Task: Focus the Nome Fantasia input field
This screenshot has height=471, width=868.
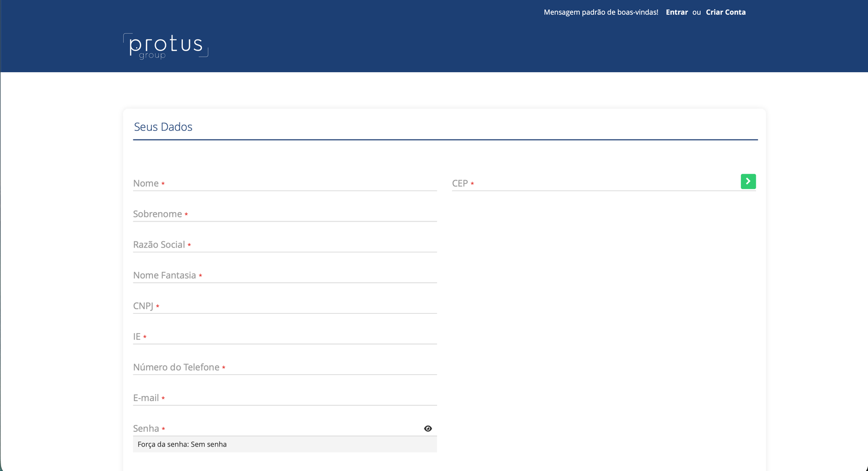Action: 285,275
